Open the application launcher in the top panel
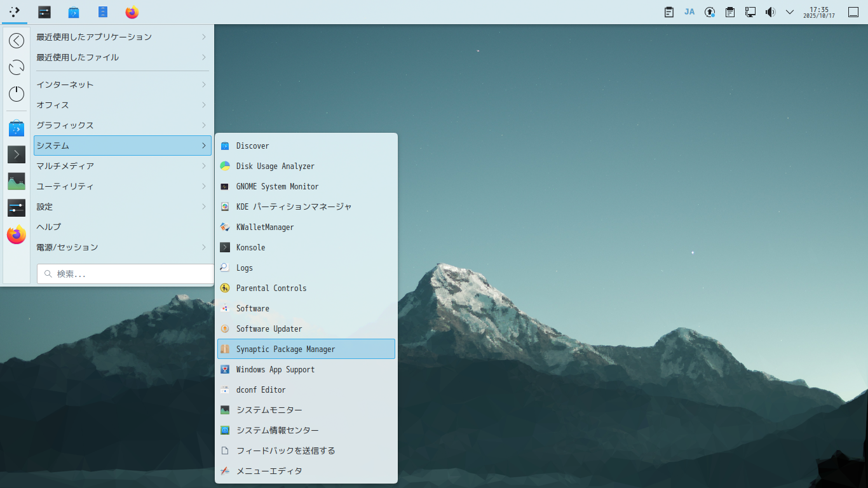 (15, 12)
